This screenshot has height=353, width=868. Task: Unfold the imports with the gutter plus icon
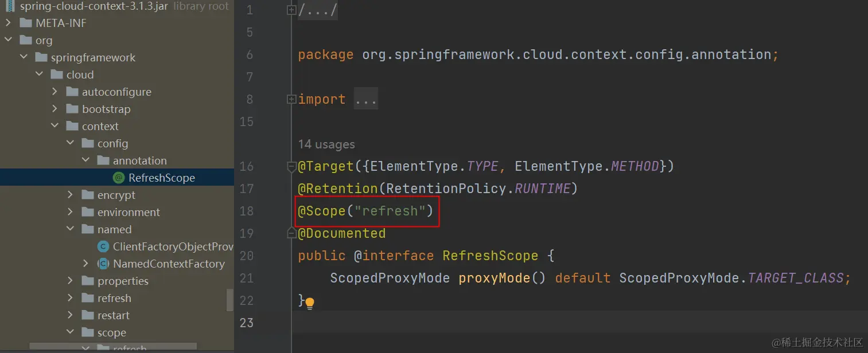click(291, 99)
